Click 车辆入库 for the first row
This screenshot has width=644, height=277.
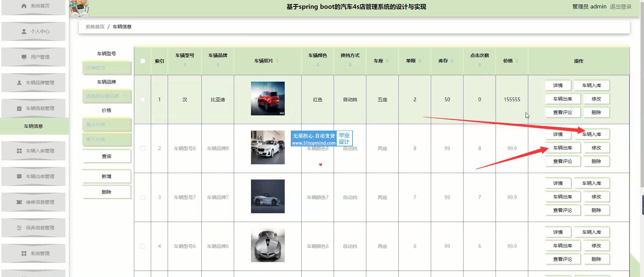[x=591, y=85]
